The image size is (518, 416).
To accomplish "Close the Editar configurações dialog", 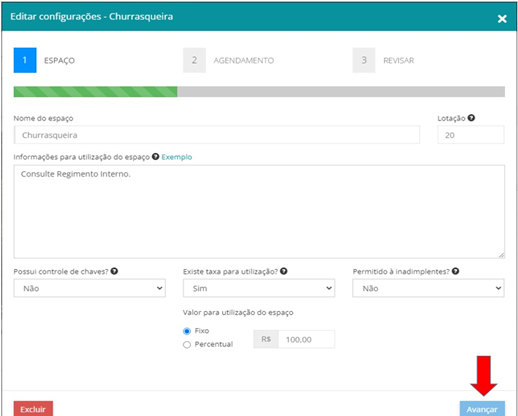I will click(502, 19).
